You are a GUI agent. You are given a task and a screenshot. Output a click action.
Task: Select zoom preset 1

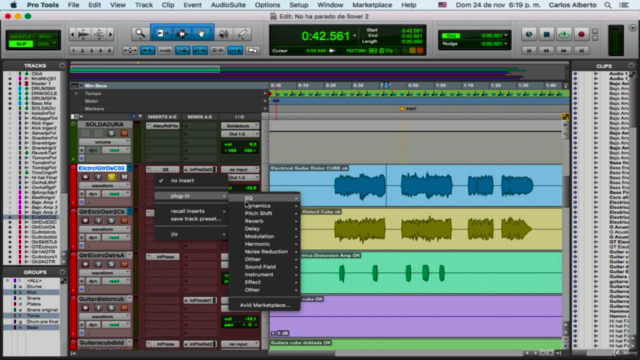[73, 51]
